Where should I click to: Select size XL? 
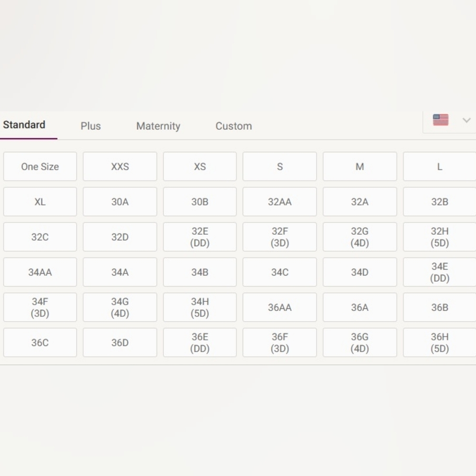point(40,201)
